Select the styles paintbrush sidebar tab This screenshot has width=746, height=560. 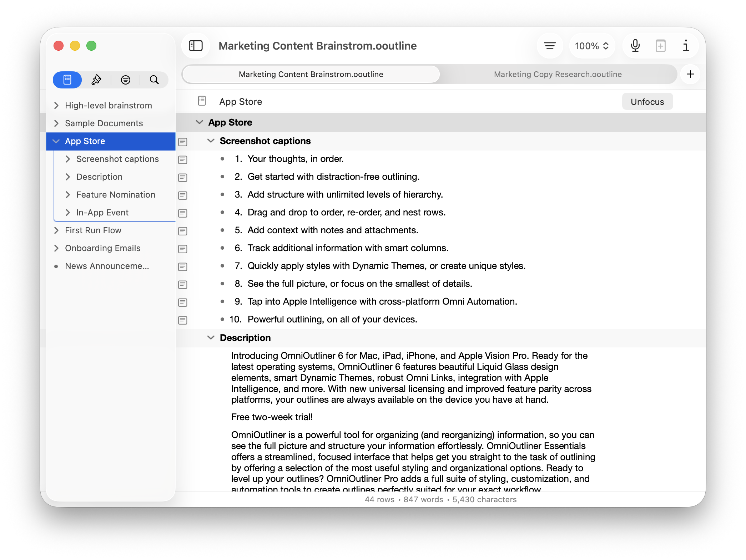(96, 80)
